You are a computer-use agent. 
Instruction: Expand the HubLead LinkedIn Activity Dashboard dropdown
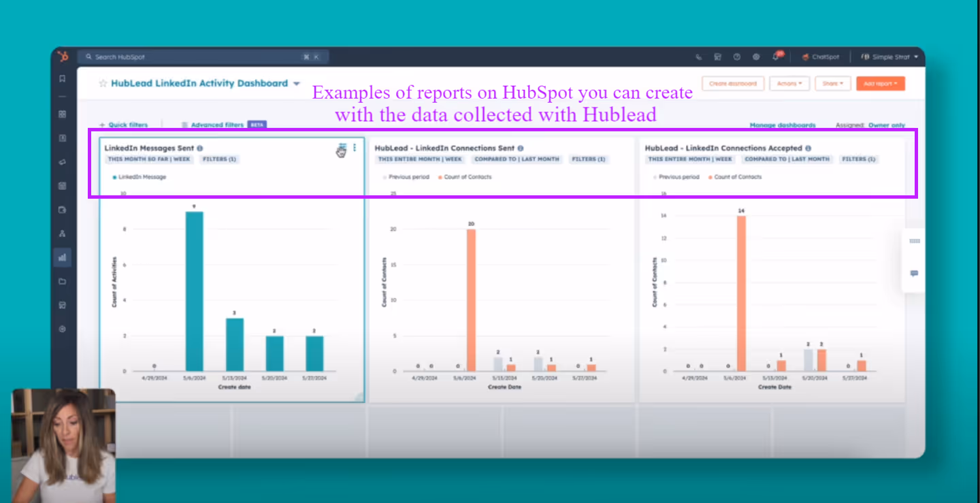coord(297,83)
